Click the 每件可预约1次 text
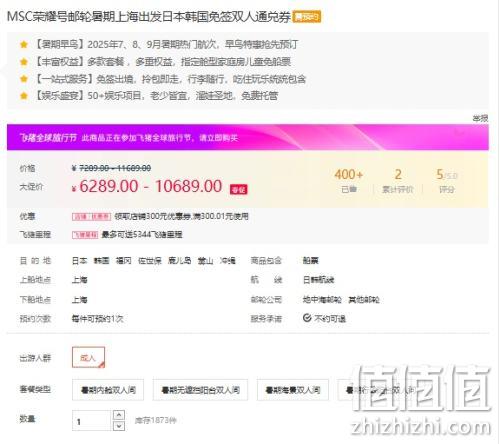The image size is (500, 444). click(98, 319)
